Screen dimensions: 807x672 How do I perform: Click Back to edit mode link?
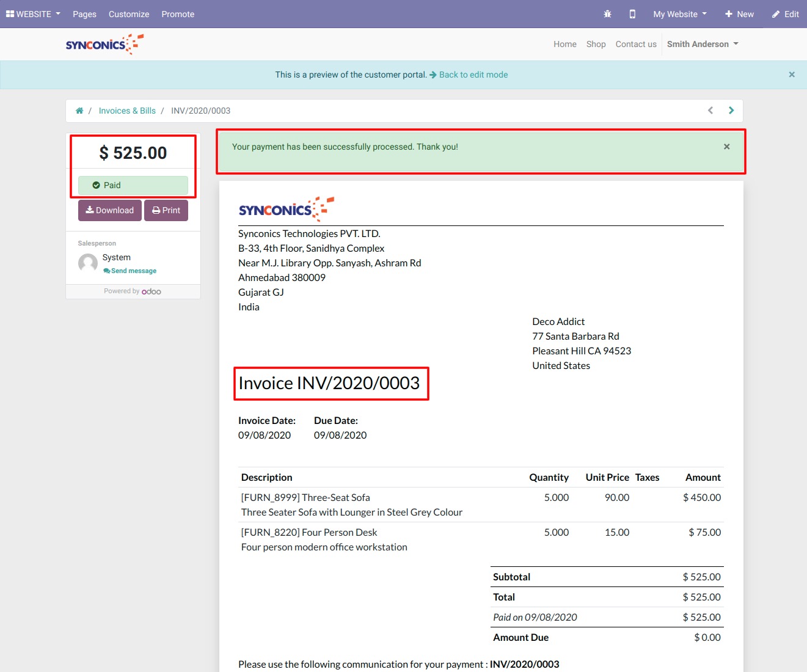(473, 75)
